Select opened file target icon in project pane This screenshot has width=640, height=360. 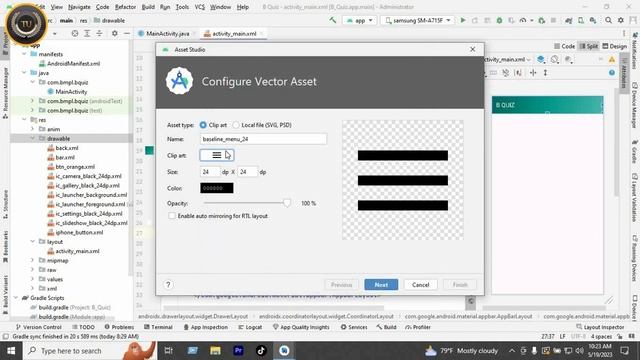pos(75,33)
